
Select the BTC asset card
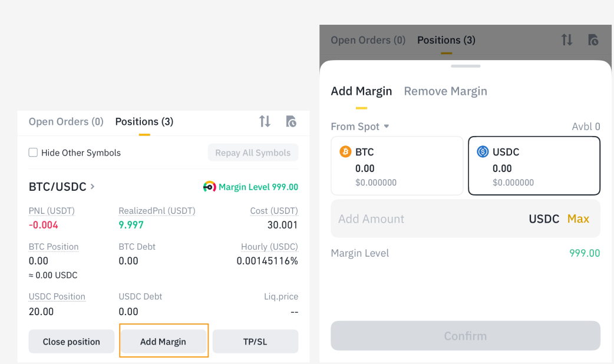pyautogui.click(x=397, y=166)
